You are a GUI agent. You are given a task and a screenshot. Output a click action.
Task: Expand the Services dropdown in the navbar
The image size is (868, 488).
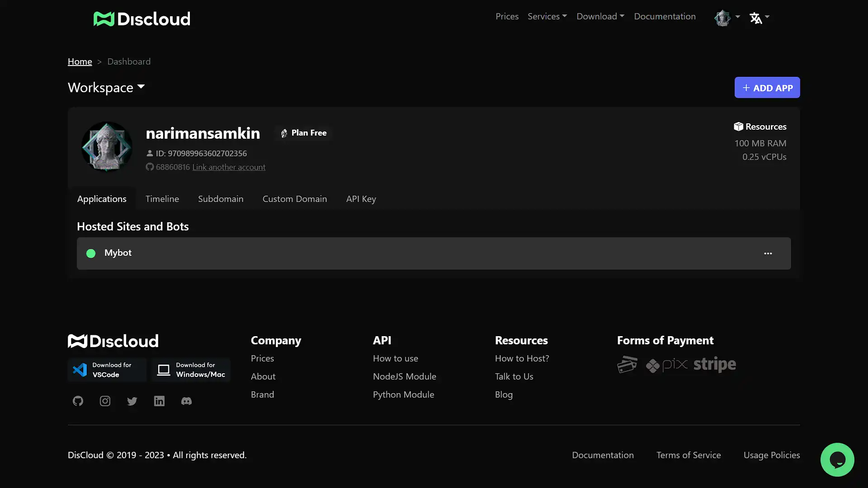547,16
